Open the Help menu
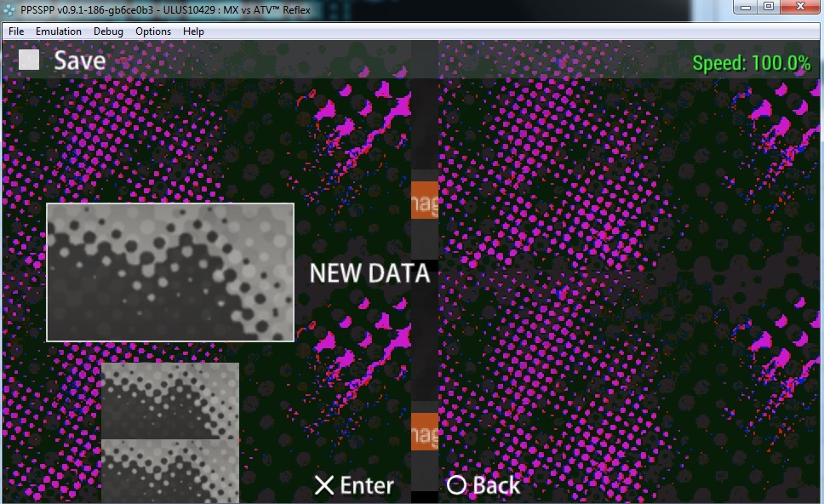 [x=193, y=31]
